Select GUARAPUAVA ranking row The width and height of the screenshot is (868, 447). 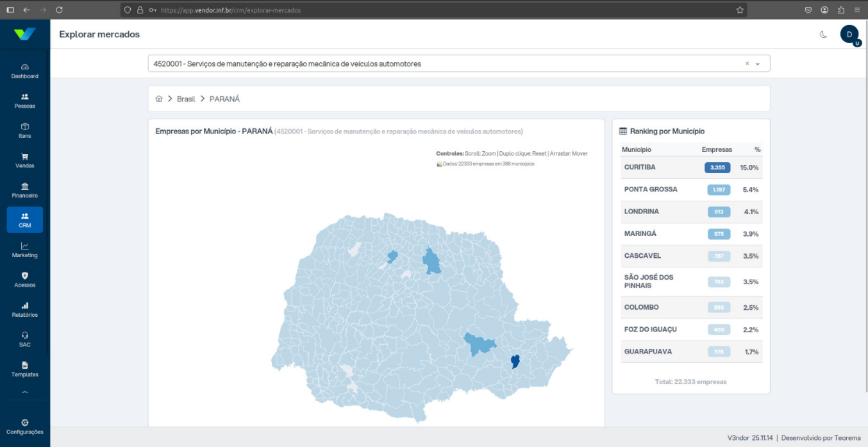point(691,351)
